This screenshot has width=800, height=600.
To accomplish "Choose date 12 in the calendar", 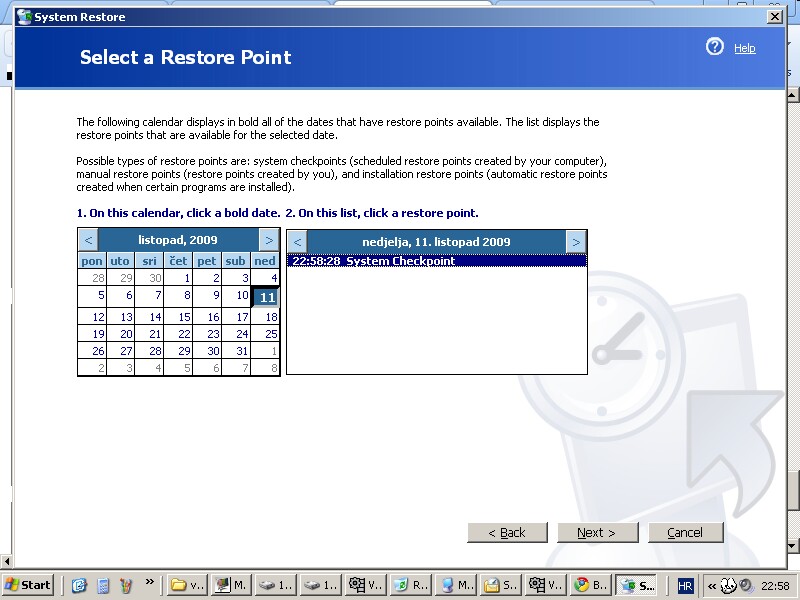I will click(x=92, y=317).
